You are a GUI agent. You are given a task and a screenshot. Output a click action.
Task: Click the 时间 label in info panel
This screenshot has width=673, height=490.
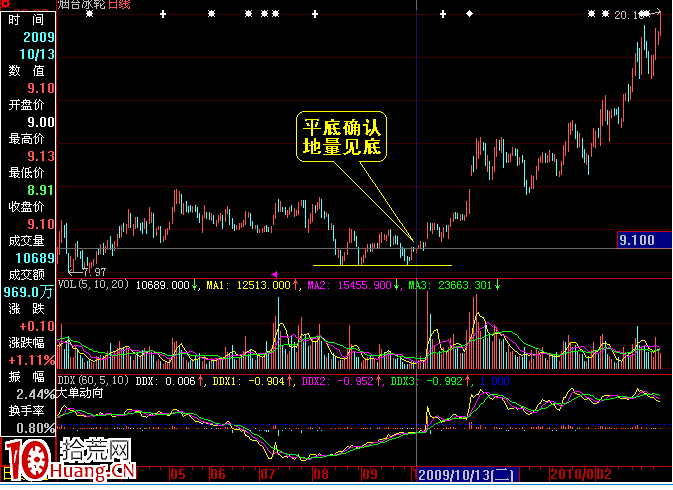26,20
